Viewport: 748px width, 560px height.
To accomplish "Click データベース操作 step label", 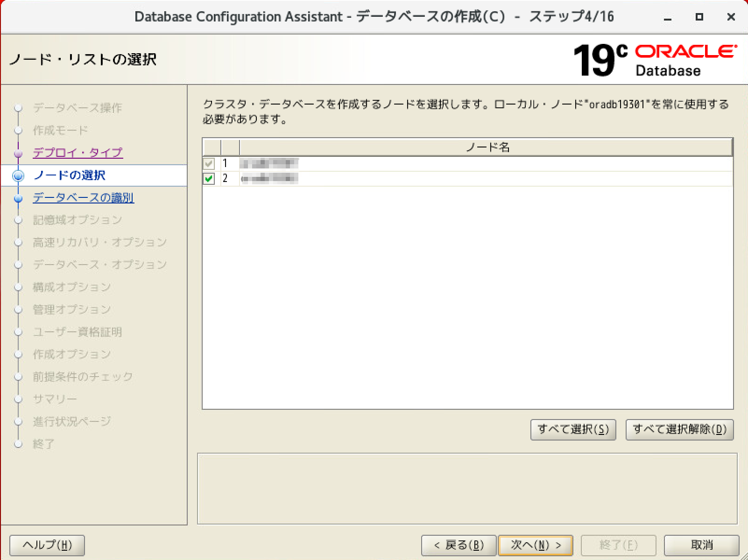I will click(78, 108).
